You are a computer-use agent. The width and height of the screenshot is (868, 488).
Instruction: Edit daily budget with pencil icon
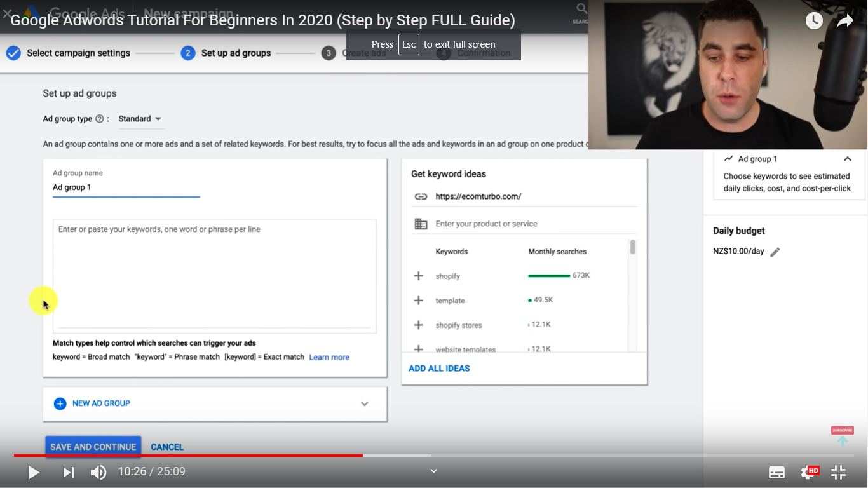click(775, 252)
